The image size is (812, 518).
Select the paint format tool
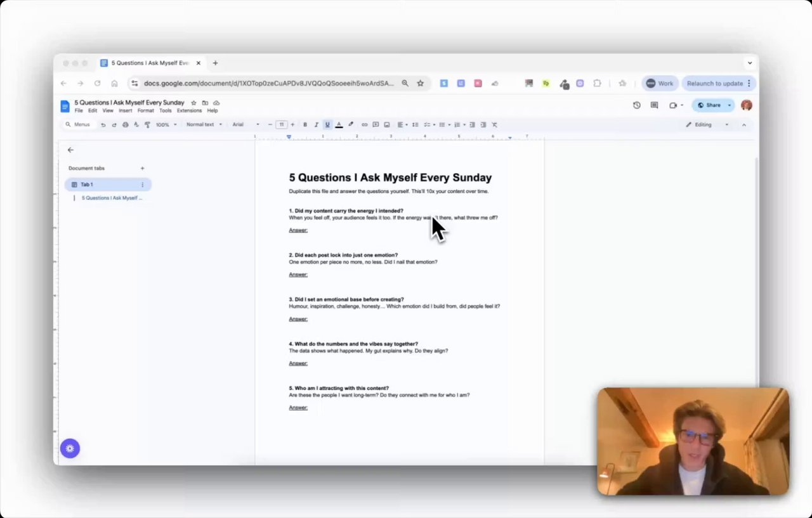tap(147, 125)
